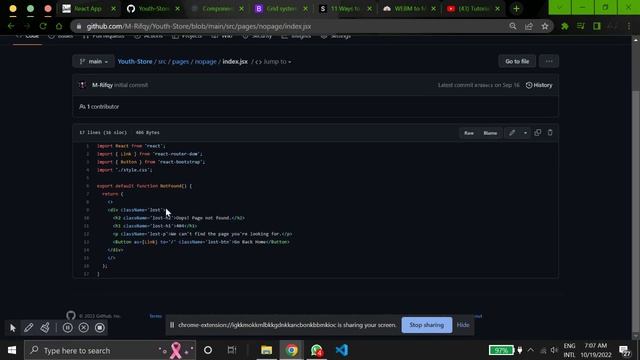640x360 pixels.
Task: Open the src folder breadcrumb
Action: click(x=162, y=62)
